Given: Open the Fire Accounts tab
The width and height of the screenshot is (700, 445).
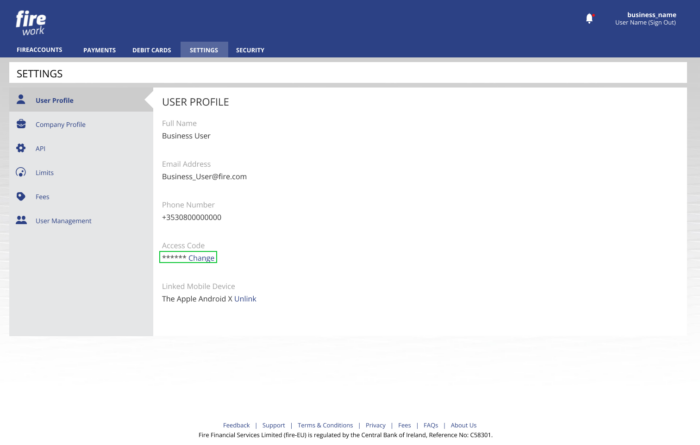Looking at the screenshot, I should [x=40, y=50].
